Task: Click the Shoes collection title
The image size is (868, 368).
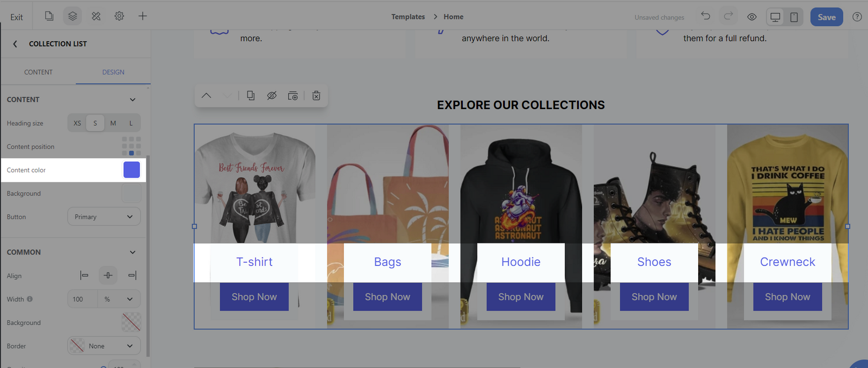Action: (x=654, y=262)
